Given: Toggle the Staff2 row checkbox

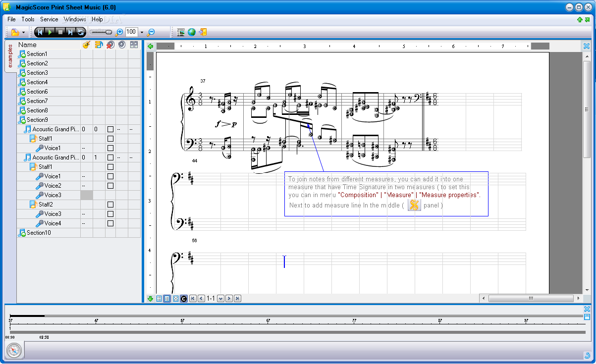Looking at the screenshot, I should (110, 205).
